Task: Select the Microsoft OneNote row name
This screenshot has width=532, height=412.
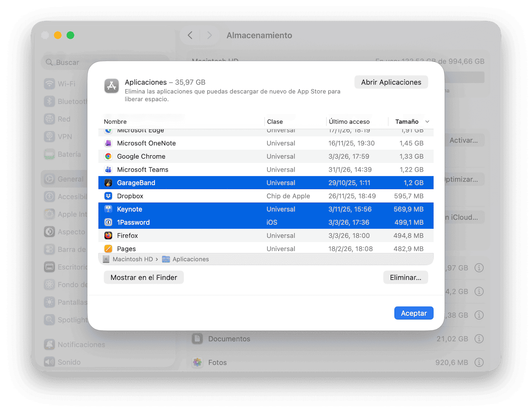Action: (146, 143)
